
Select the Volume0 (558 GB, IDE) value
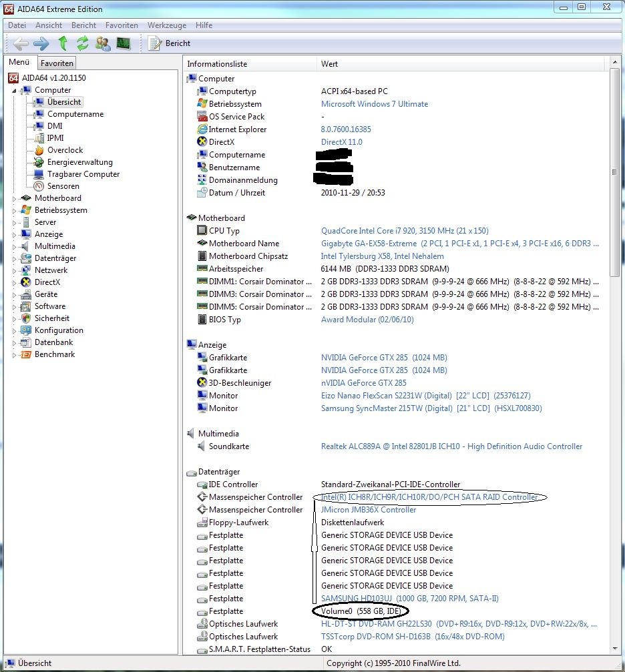[x=361, y=611]
